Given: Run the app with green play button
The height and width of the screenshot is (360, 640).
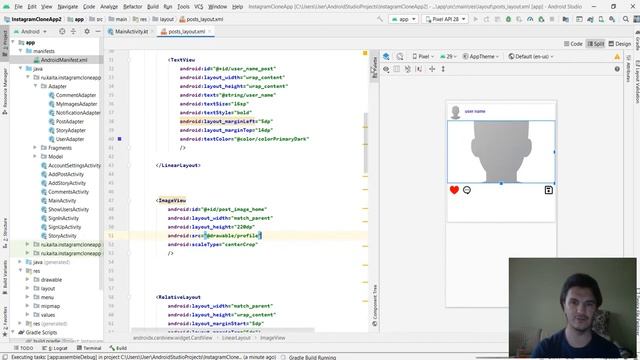Looking at the screenshot, I should pos(476,19).
